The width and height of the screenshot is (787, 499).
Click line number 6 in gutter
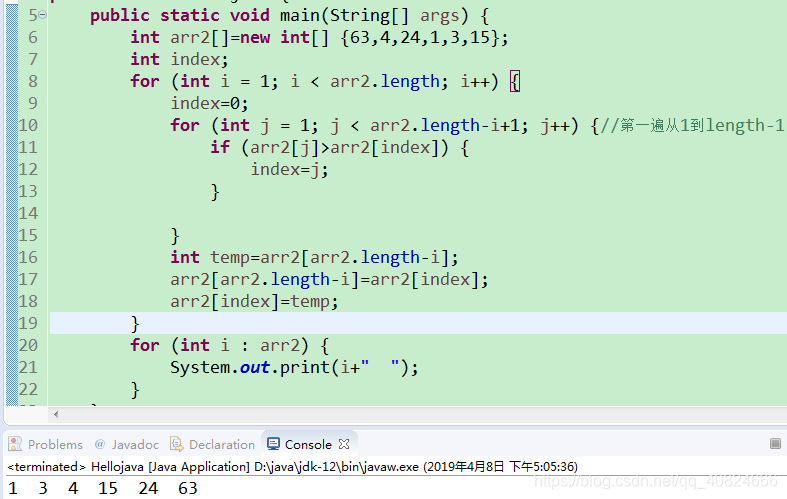[33, 37]
